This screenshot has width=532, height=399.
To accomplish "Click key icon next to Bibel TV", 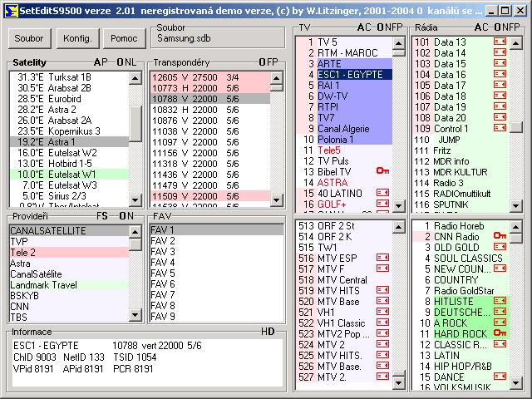I will click(x=382, y=170).
